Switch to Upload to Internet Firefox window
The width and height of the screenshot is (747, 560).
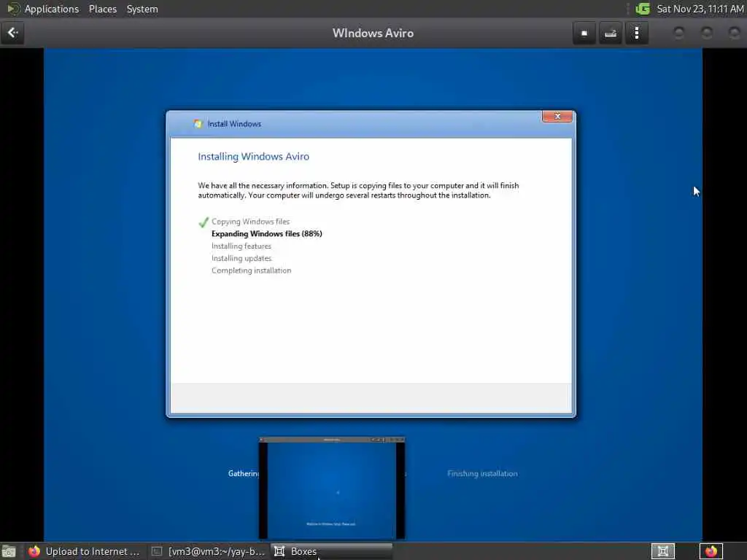[x=85, y=551]
